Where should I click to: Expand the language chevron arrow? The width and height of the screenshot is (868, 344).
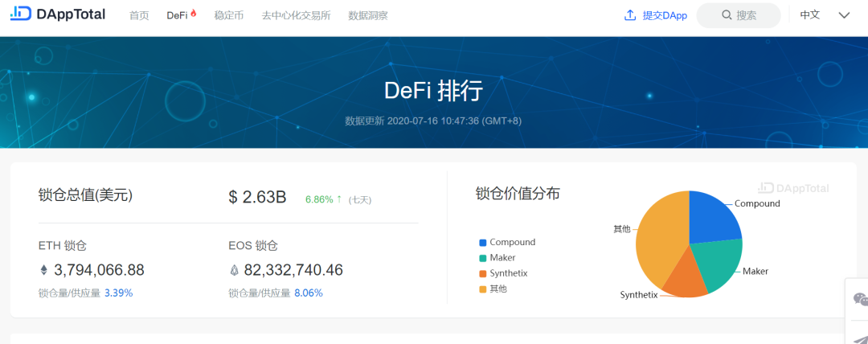pyautogui.click(x=844, y=15)
